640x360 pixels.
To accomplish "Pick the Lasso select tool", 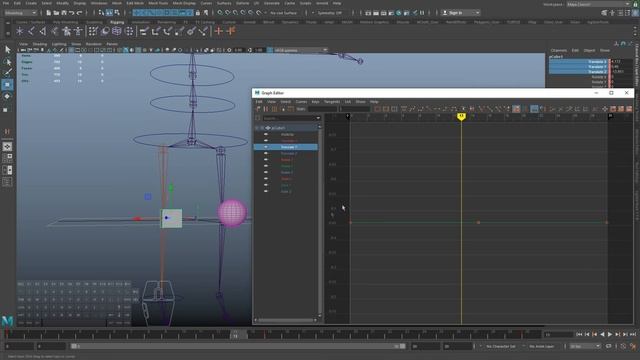I will point(7,62).
